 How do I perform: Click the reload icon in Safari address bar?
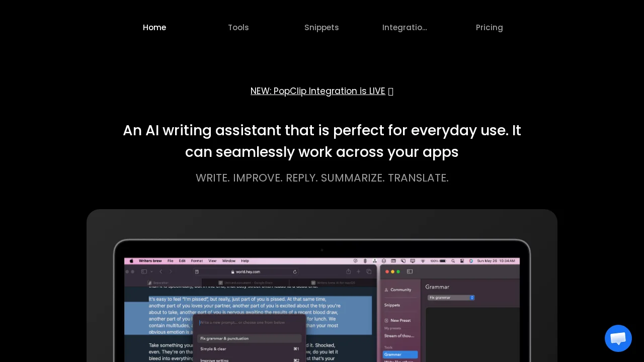tap(295, 271)
